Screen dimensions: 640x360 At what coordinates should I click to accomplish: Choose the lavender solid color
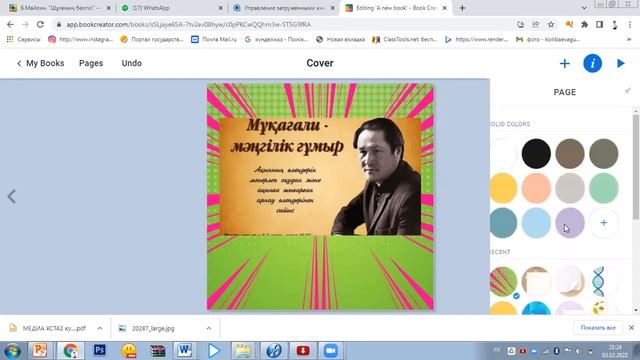pyautogui.click(x=570, y=223)
